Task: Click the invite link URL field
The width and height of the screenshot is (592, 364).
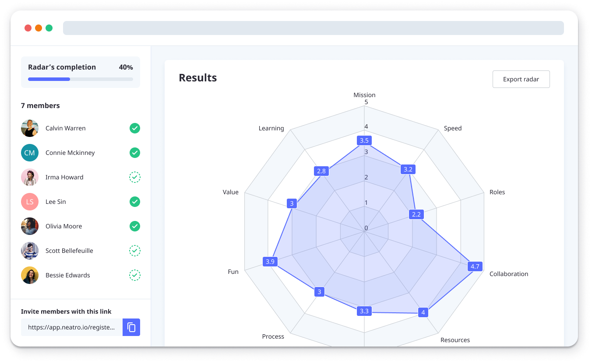Action: [x=72, y=327]
